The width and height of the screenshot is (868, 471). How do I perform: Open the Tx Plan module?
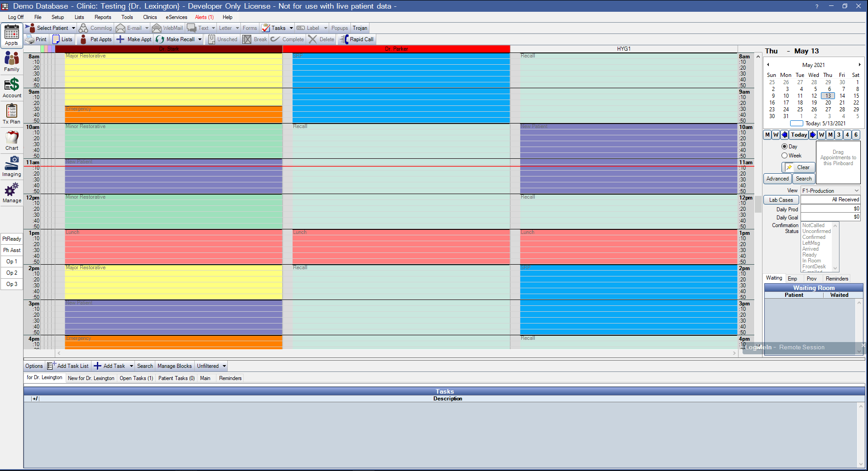click(11, 114)
